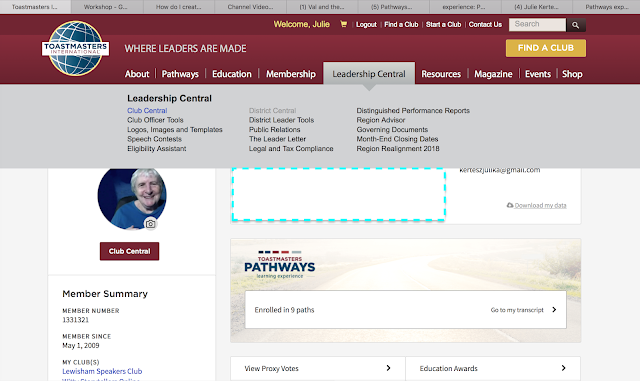
Task: Open the View Proxy Votes chevron
Action: tap(388, 368)
